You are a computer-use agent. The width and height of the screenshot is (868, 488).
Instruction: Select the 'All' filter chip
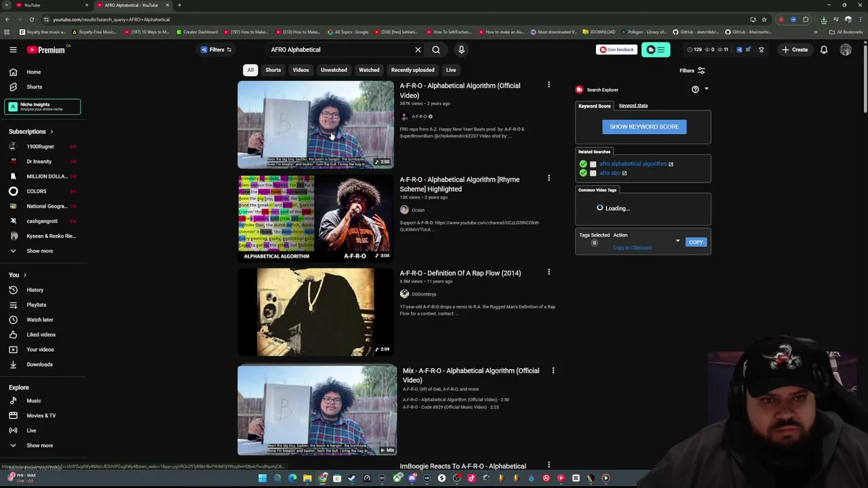click(x=250, y=70)
